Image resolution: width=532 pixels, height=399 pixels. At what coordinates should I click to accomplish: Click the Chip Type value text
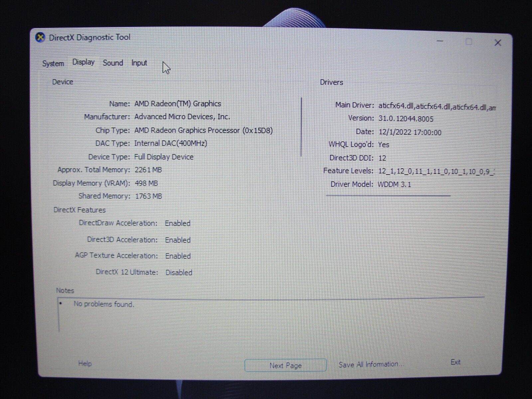click(x=203, y=130)
